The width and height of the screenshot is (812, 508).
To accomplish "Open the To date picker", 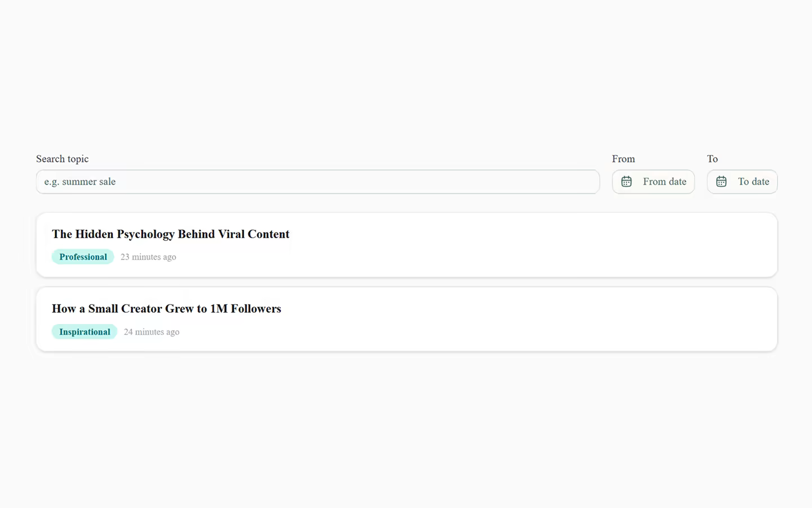I will pos(742,182).
